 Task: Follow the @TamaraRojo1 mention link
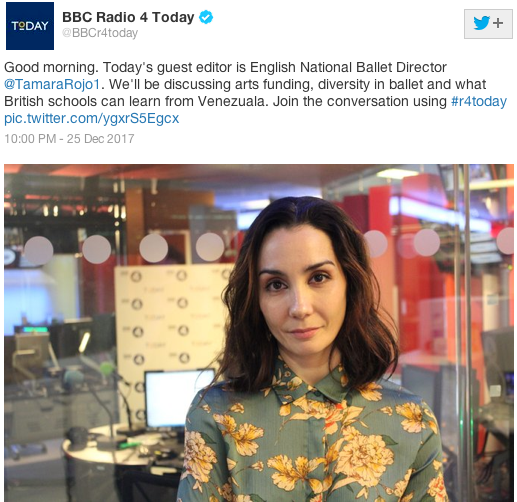pyautogui.click(x=52, y=84)
